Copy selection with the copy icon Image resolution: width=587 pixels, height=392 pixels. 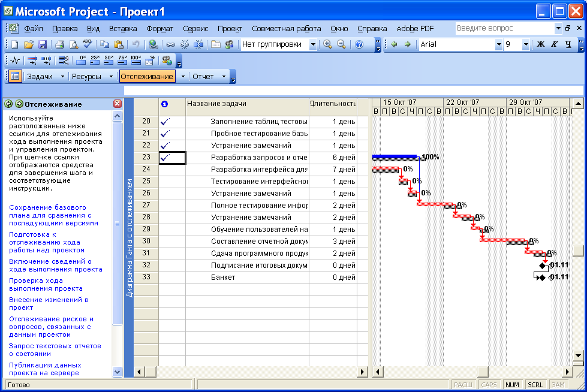click(x=104, y=44)
